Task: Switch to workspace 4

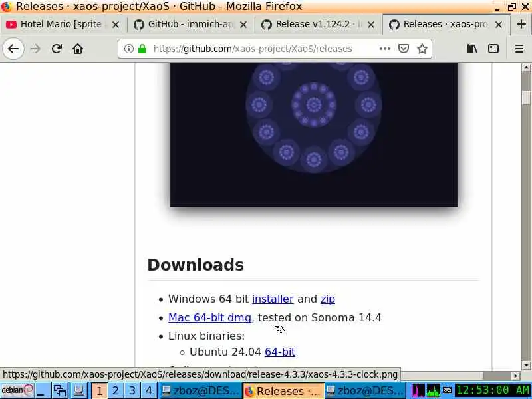Action: (148, 391)
